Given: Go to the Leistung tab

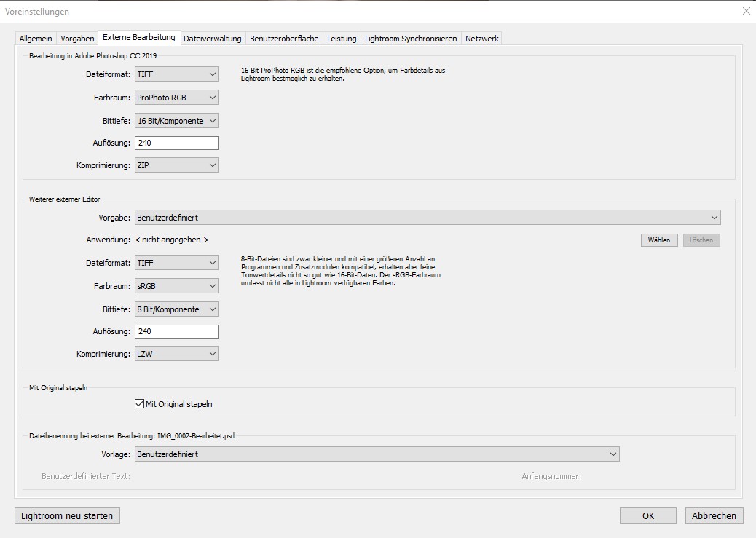Looking at the screenshot, I should [x=342, y=39].
